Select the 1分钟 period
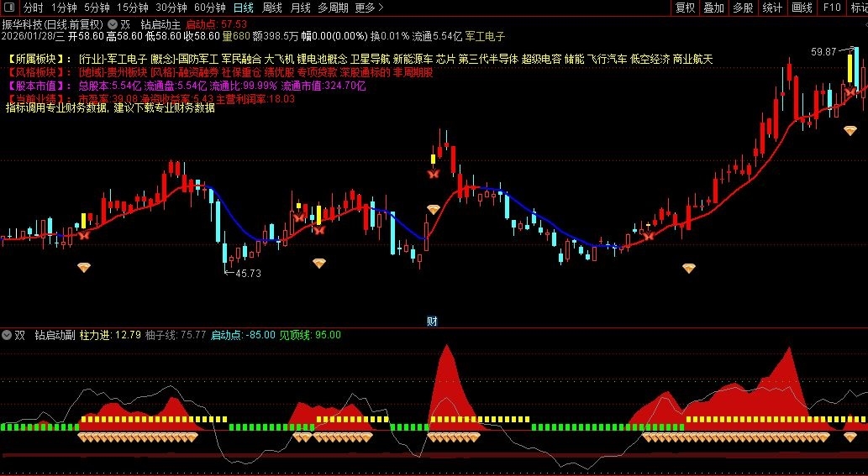This screenshot has height=476, width=868. coord(64,8)
